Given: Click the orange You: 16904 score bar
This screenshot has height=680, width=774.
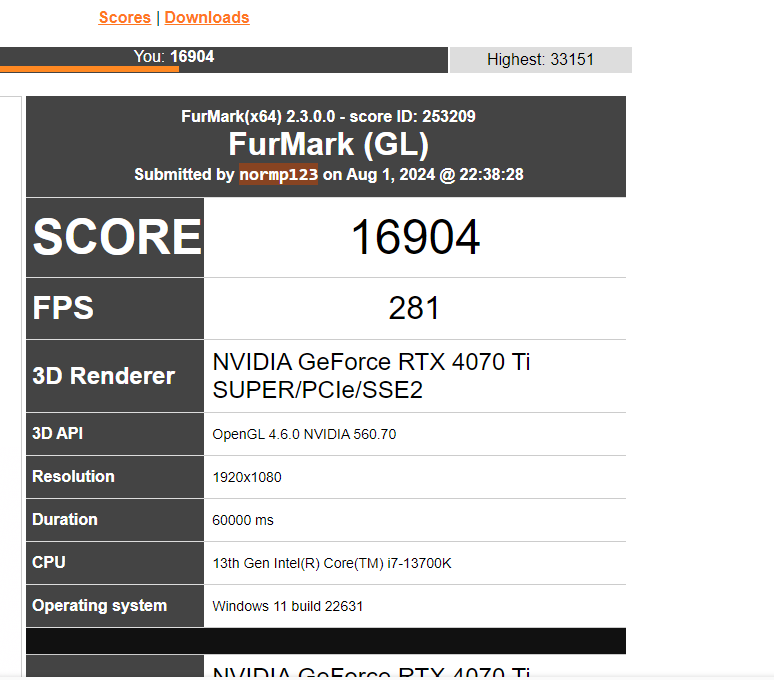Looking at the screenshot, I should click(224, 60).
